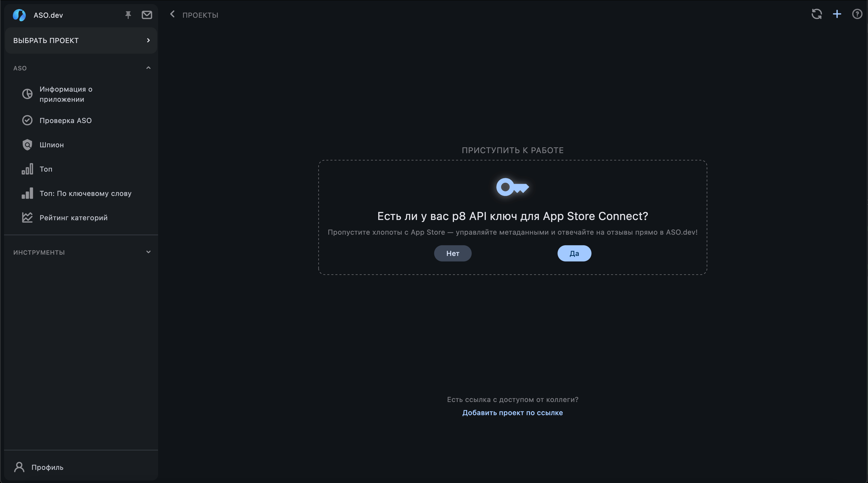Click the ASO.dev logo icon
The image size is (868, 483).
[x=19, y=15]
